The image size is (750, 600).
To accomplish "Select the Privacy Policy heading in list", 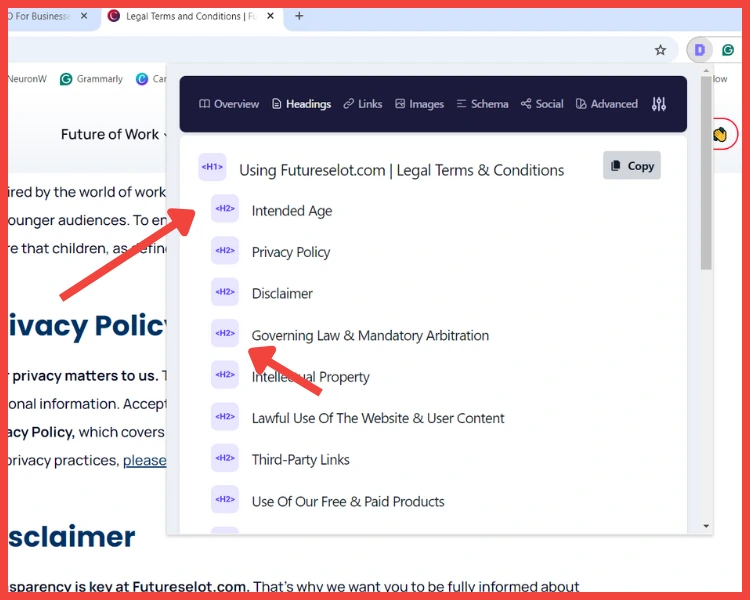I will [291, 252].
